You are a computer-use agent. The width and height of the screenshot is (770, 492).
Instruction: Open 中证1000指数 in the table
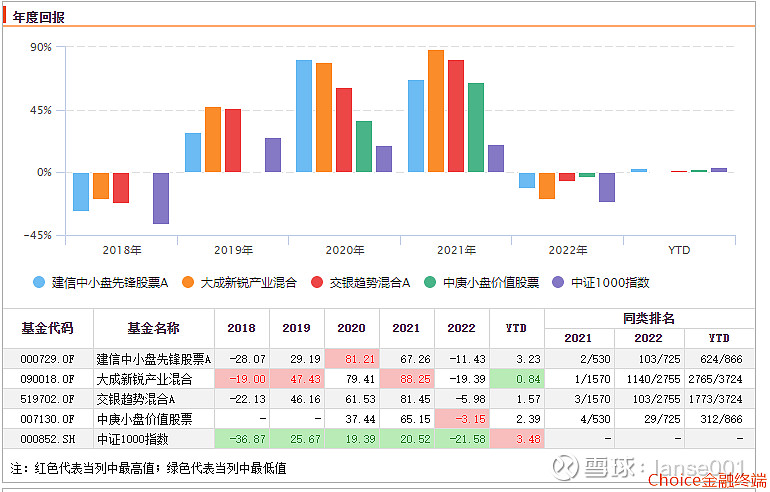[133, 439]
